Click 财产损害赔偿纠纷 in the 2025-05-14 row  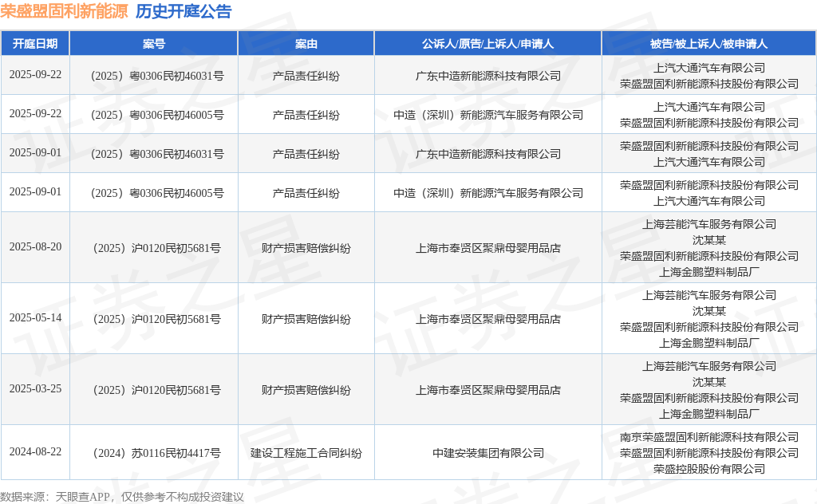306,319
